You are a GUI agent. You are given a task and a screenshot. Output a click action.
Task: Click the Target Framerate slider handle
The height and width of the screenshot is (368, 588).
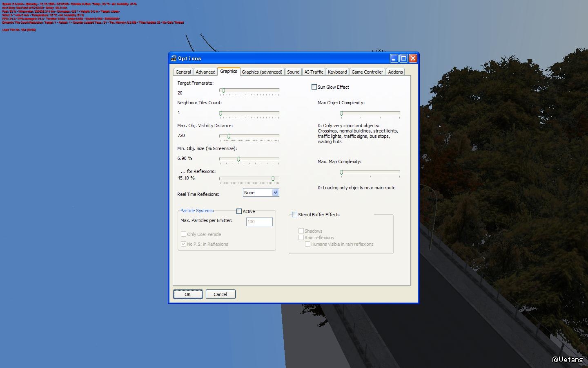(x=223, y=90)
